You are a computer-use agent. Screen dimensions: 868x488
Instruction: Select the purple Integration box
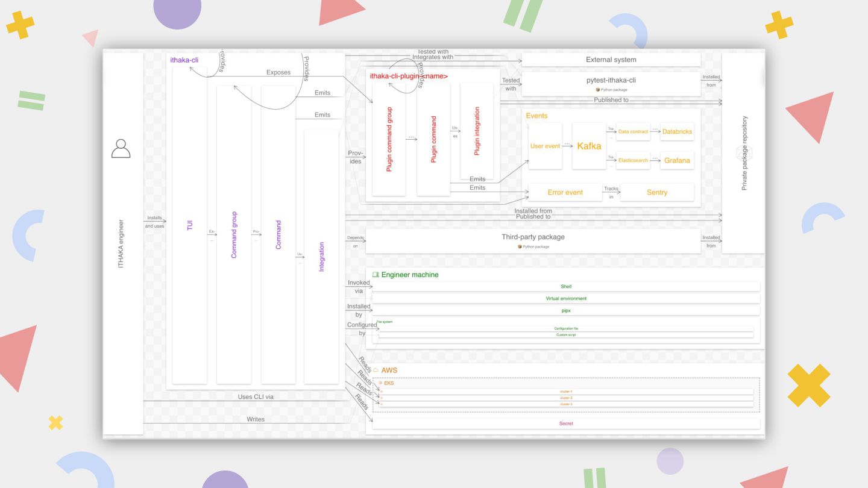[x=321, y=257]
